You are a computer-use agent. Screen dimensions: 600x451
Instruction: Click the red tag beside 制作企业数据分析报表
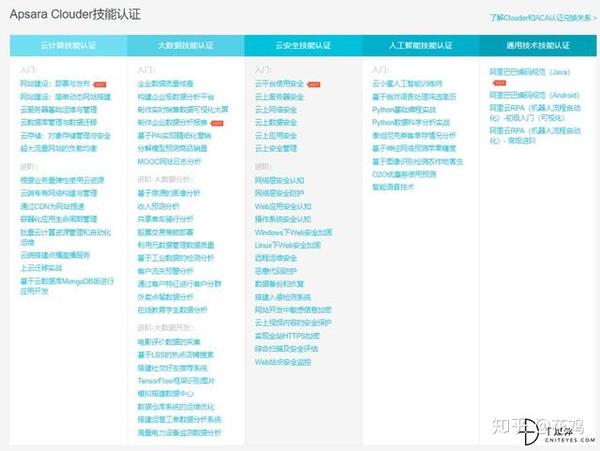click(217, 123)
